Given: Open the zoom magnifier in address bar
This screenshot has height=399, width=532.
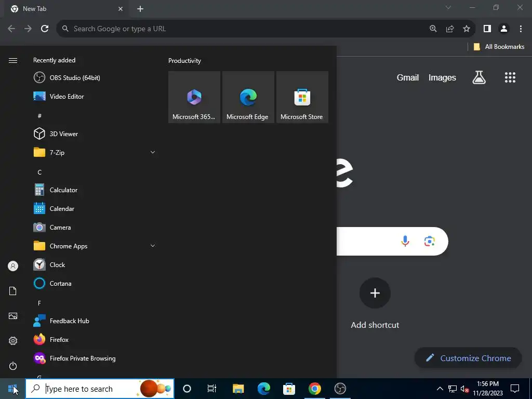Looking at the screenshot, I should coord(433,29).
